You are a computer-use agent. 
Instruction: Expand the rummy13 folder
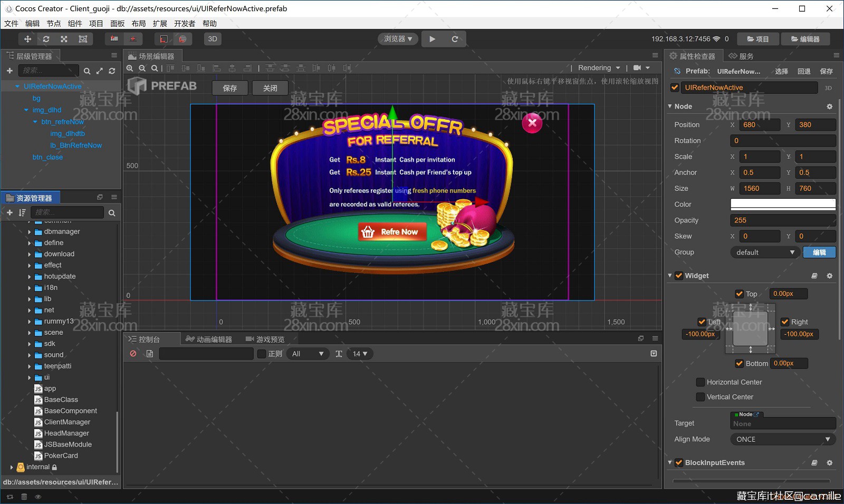coord(29,322)
